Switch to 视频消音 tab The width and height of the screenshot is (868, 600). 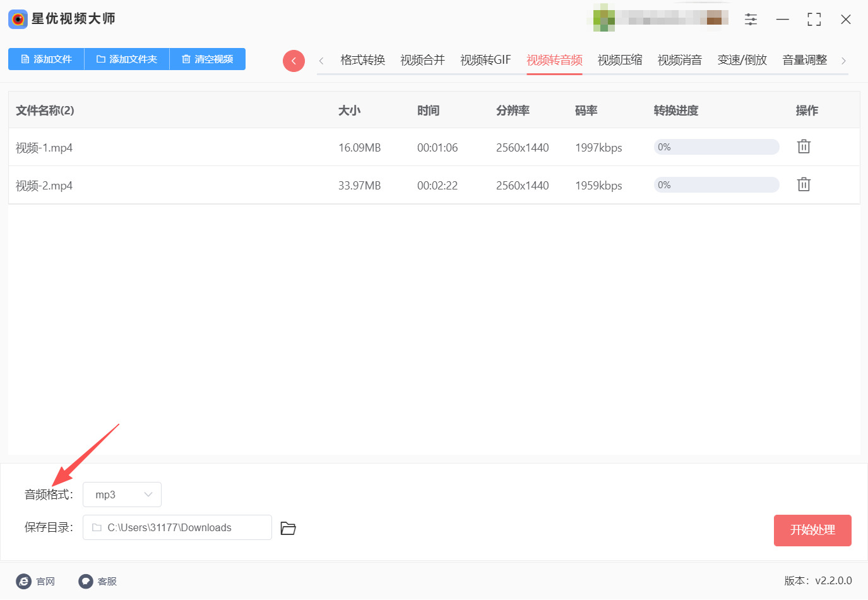[680, 60]
